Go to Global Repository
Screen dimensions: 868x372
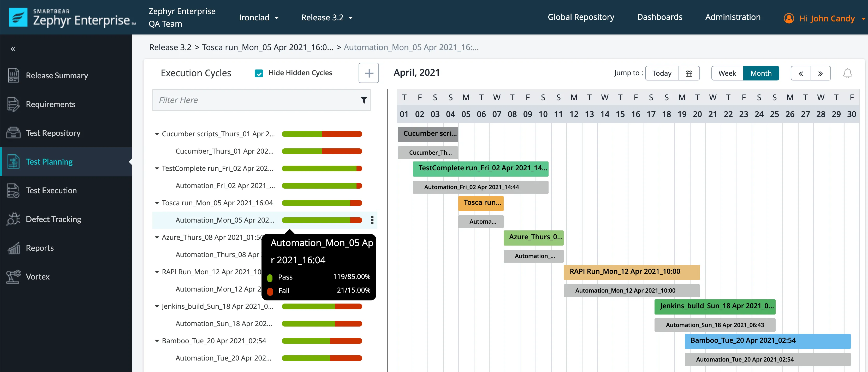[x=581, y=17]
